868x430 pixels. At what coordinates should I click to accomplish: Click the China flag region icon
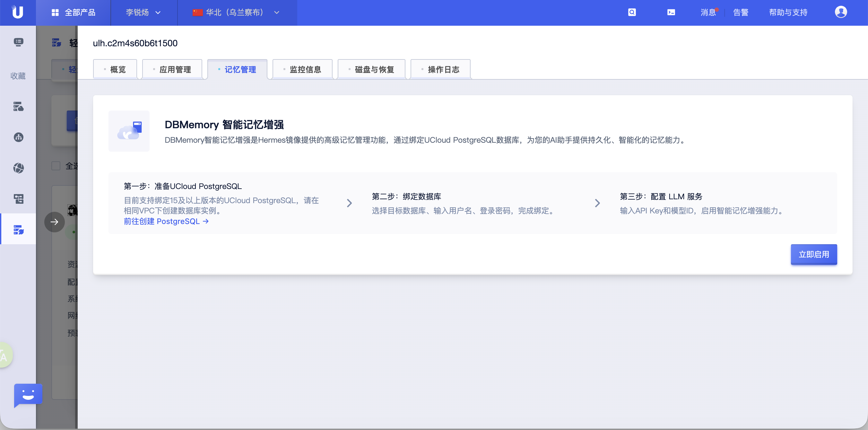(197, 13)
